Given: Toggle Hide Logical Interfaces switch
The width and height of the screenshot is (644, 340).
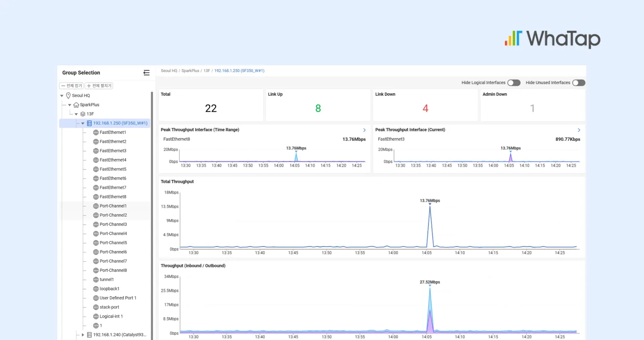Looking at the screenshot, I should [514, 83].
